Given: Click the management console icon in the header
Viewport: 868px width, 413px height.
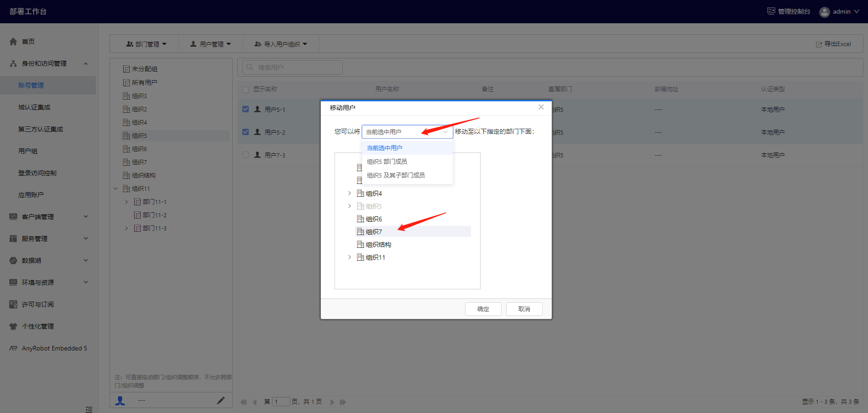Looking at the screenshot, I should tap(771, 11).
